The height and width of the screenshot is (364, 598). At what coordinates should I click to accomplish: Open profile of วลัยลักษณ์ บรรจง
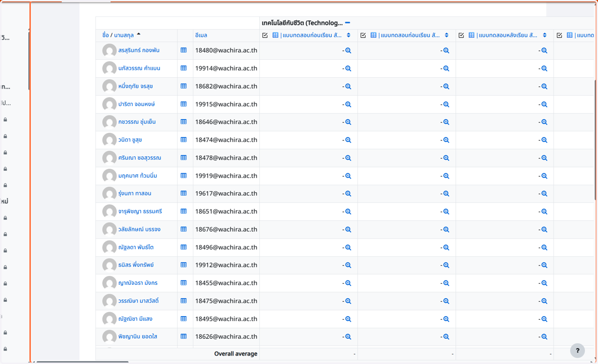[140, 230]
